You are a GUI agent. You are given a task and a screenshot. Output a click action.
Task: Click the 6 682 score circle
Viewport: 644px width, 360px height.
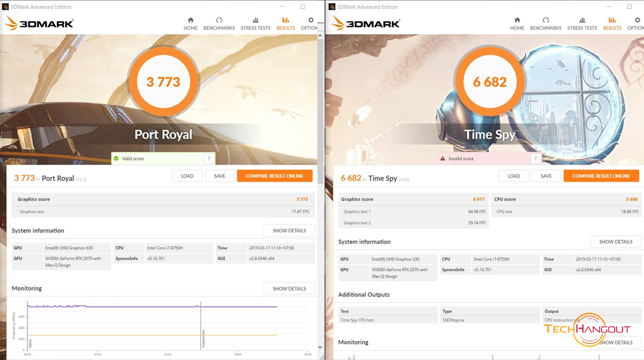[490, 81]
